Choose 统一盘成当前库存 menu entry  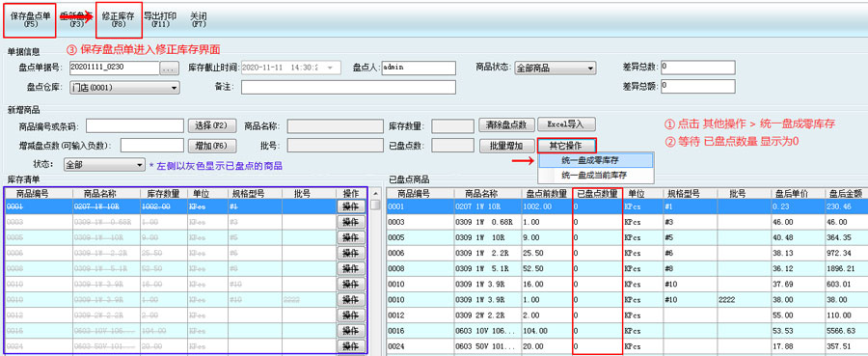click(596, 175)
